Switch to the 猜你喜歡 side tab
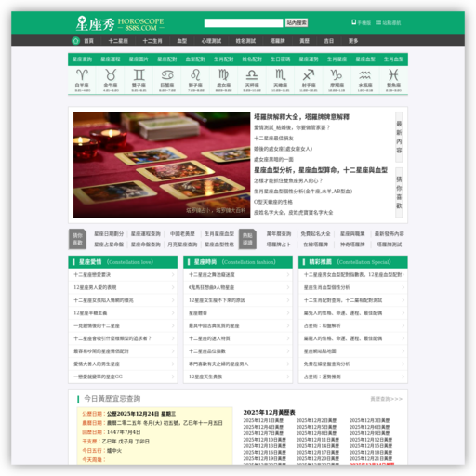 [399, 192]
